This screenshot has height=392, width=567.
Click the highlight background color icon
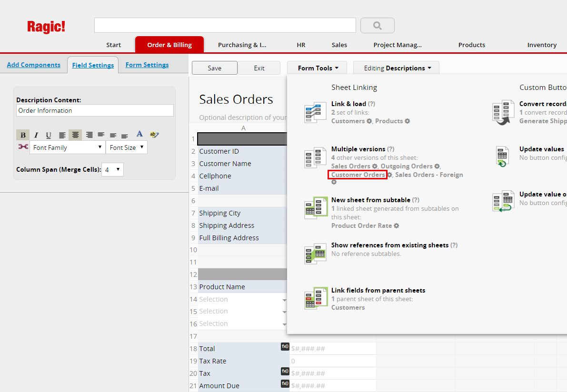point(154,135)
